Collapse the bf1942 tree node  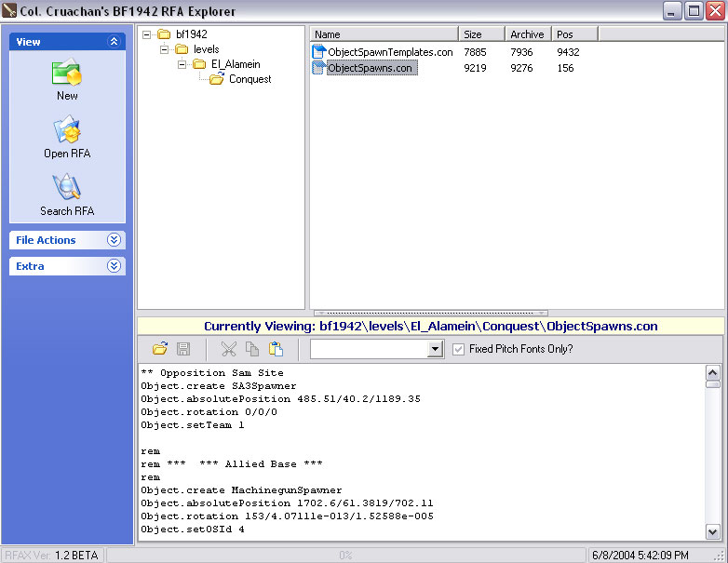(x=147, y=34)
